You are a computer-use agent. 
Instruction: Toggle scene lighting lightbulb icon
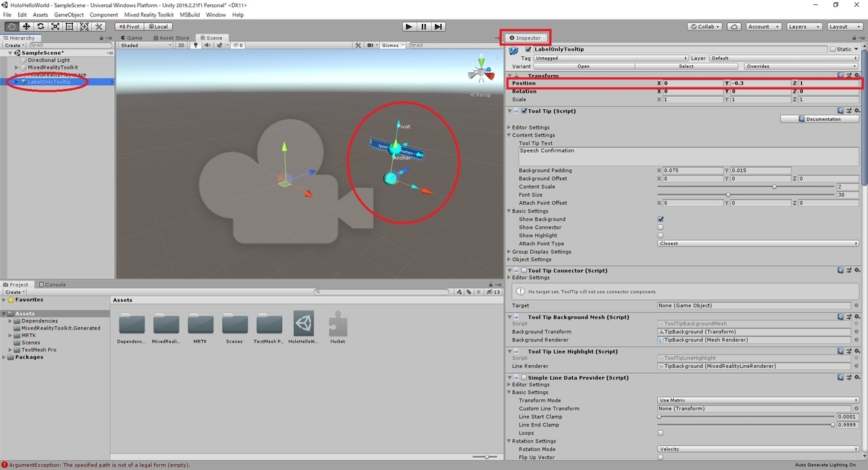coord(195,45)
